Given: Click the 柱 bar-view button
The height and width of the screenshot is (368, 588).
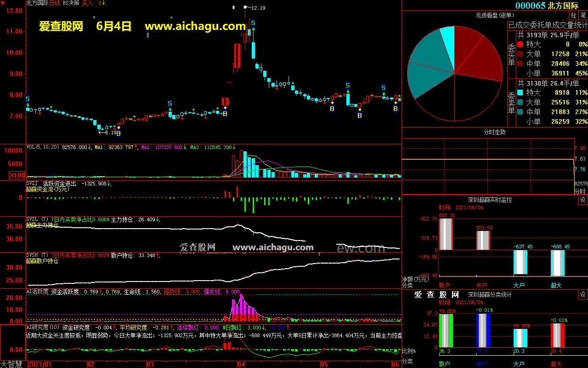Looking at the screenshot, I should click(x=574, y=16).
